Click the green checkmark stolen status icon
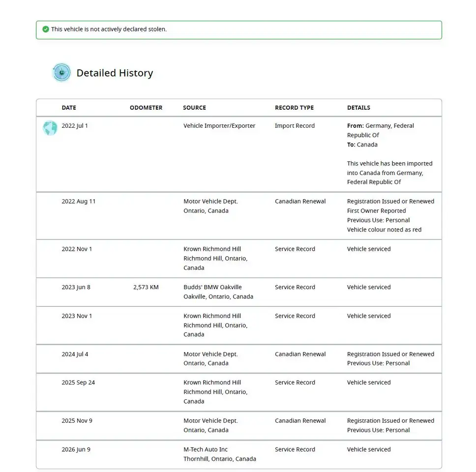This screenshot has width=476, height=472. pos(46,29)
